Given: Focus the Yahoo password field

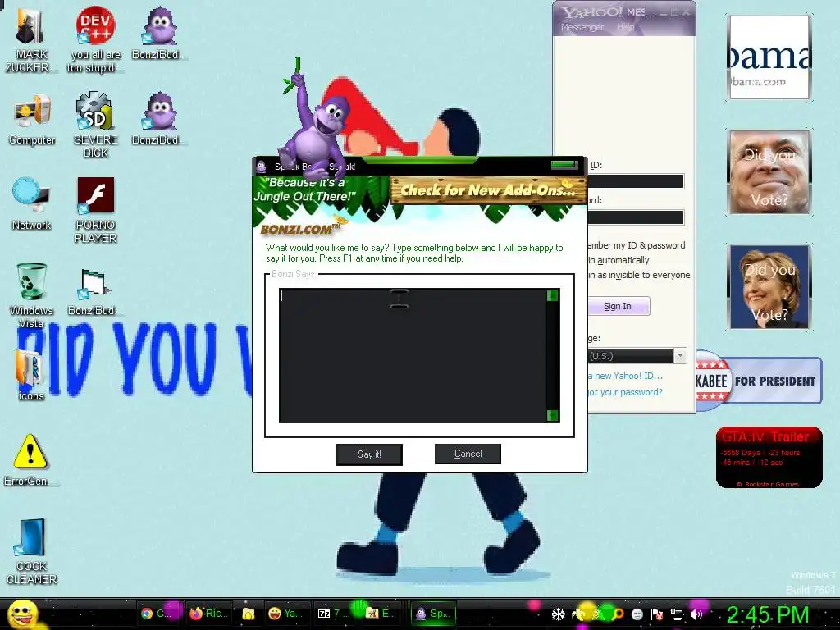Looking at the screenshot, I should pyautogui.click(x=636, y=217).
